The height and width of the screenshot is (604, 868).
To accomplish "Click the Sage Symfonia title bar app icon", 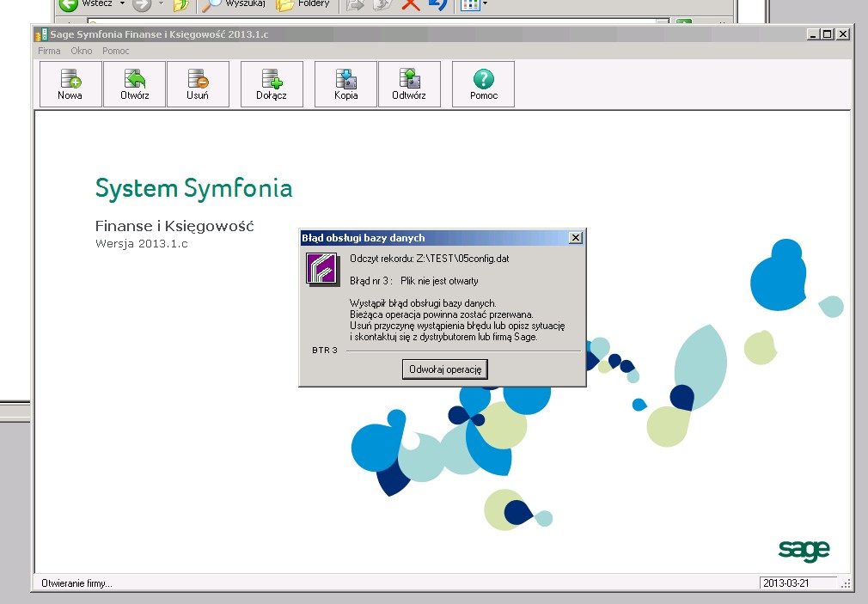I will 41,34.
